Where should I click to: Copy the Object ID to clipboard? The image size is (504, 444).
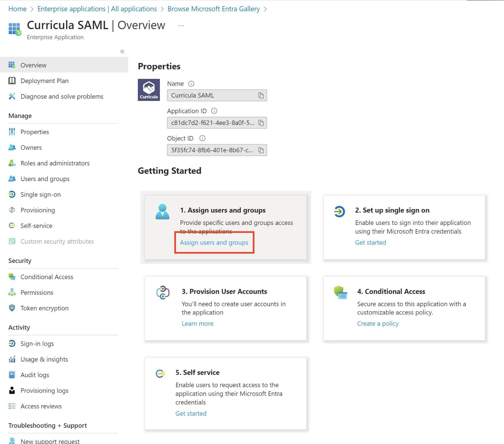(261, 150)
